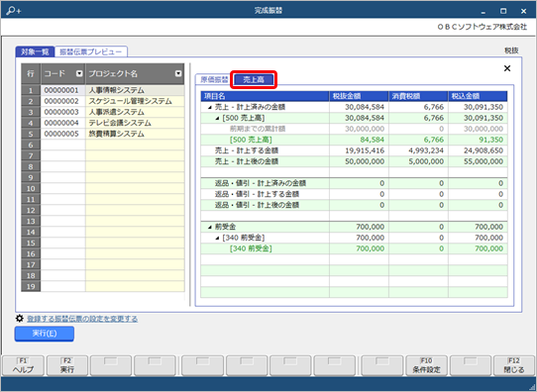
Task: Click the value 4,993,234
Action: point(426,150)
